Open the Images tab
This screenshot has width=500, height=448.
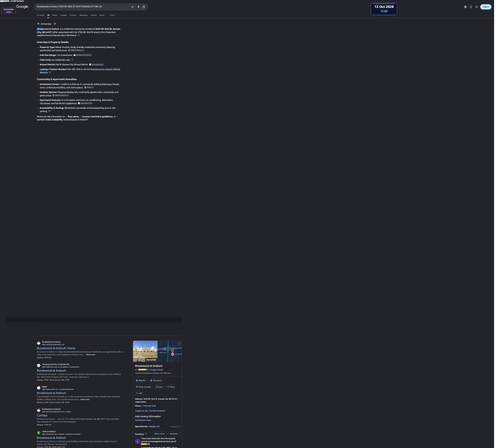pos(63,15)
